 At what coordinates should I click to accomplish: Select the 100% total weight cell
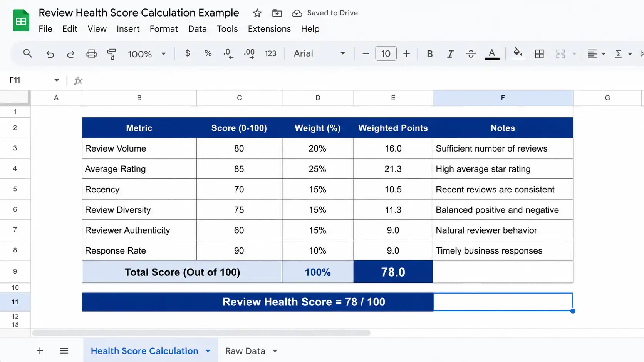click(x=318, y=272)
